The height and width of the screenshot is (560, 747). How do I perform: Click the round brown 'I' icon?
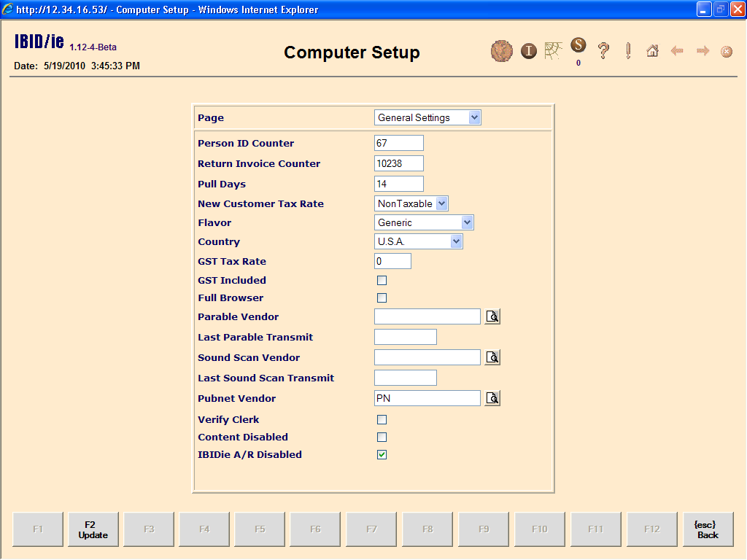tap(529, 51)
